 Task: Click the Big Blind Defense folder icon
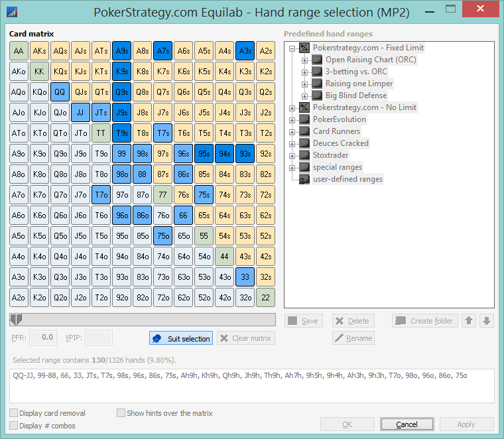coord(317,95)
